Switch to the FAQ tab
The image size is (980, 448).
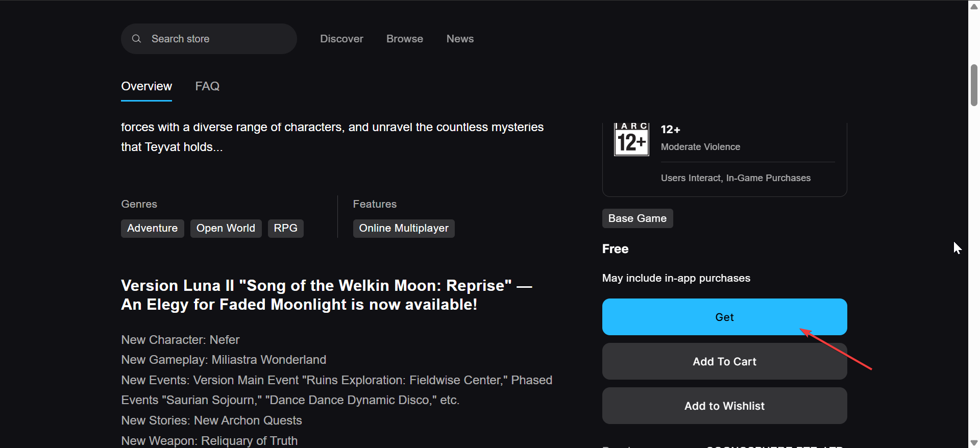pos(207,86)
